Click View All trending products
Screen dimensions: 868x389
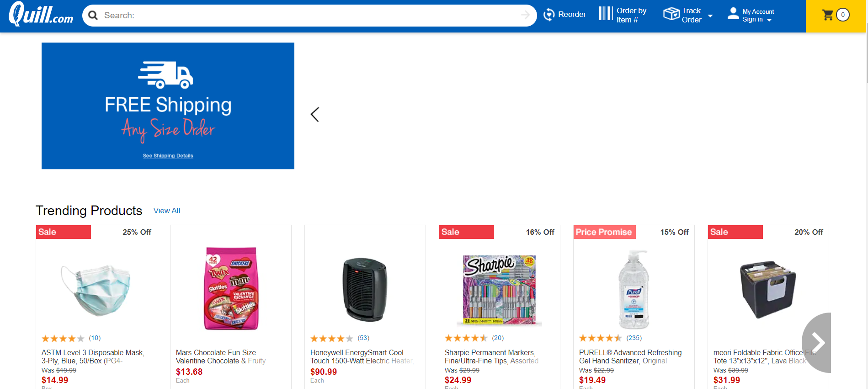166,211
